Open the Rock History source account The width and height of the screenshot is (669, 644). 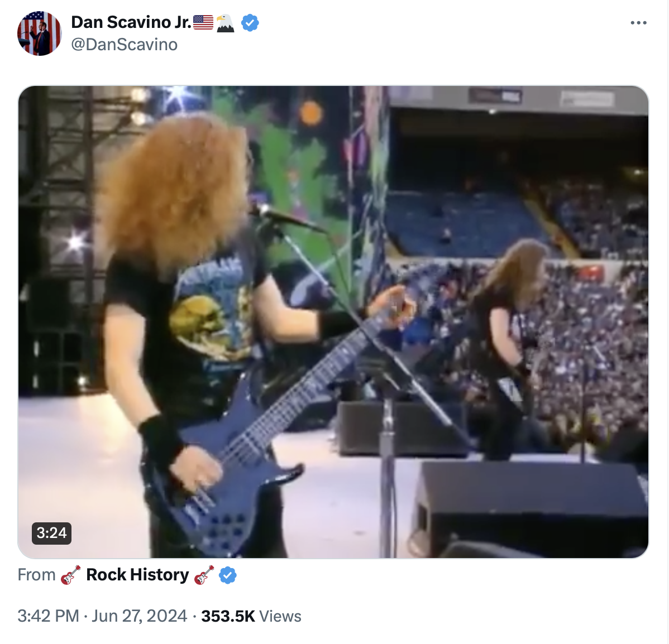(x=137, y=575)
